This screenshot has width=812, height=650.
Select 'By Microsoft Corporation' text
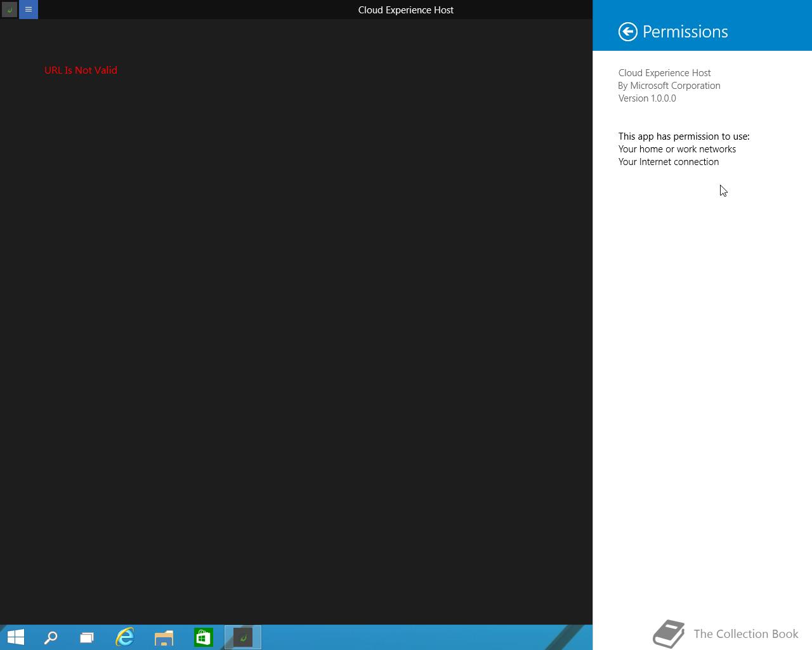point(669,86)
